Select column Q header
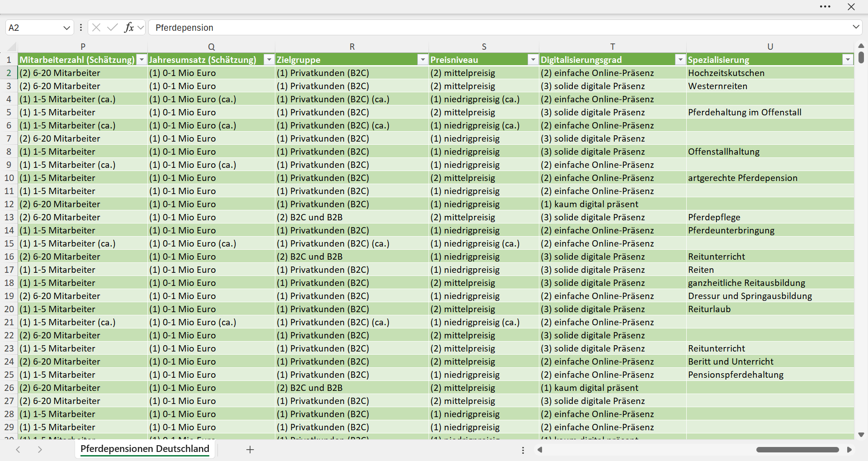 (x=211, y=47)
